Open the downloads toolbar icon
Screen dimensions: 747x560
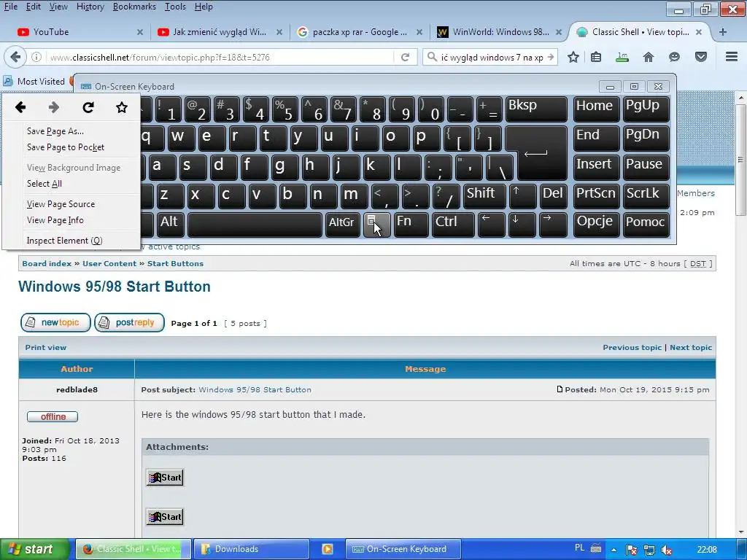[622, 57]
